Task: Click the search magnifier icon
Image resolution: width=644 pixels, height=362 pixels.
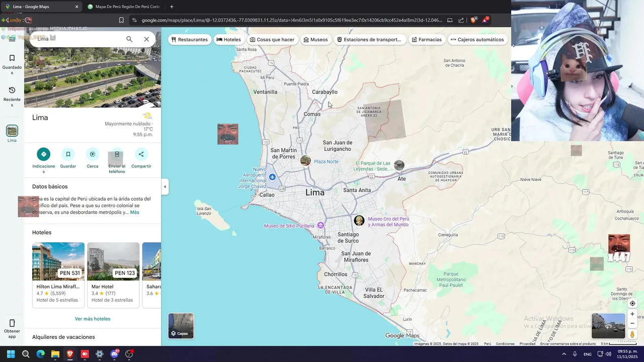Action: point(129,39)
